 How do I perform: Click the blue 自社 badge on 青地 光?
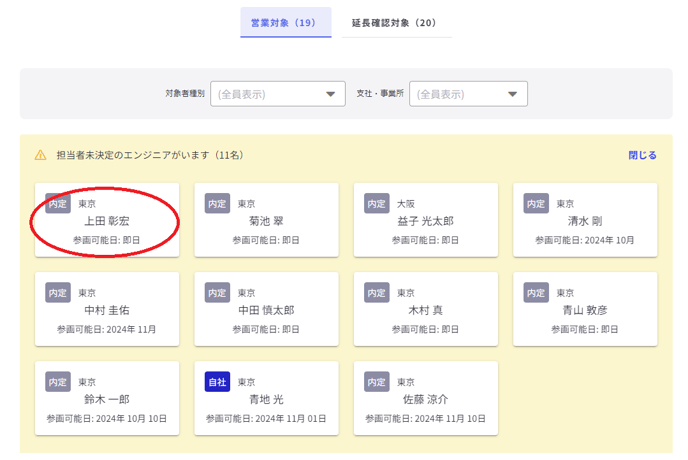[217, 382]
